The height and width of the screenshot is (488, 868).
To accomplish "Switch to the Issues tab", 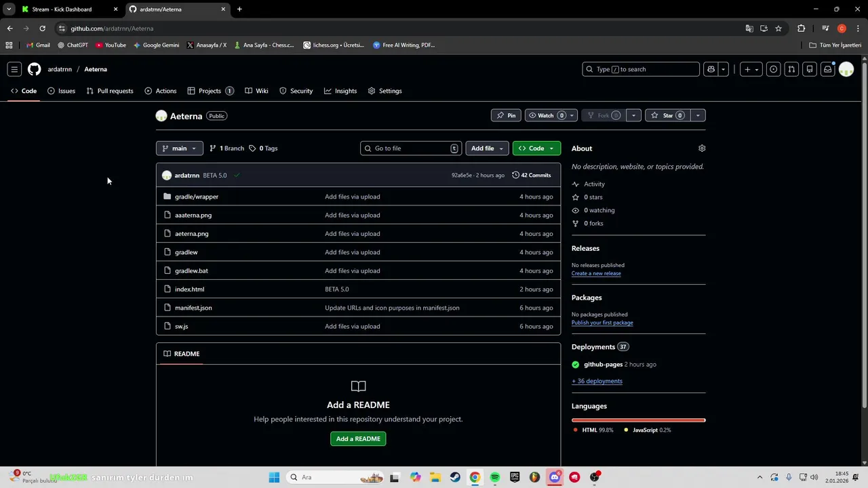I will click(61, 91).
